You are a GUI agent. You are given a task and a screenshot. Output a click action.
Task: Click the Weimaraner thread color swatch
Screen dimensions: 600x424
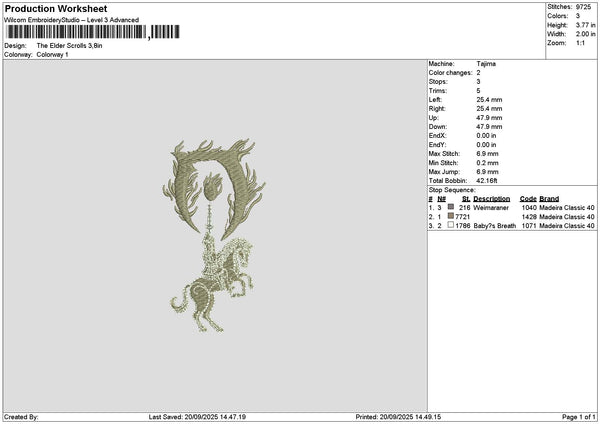point(451,207)
